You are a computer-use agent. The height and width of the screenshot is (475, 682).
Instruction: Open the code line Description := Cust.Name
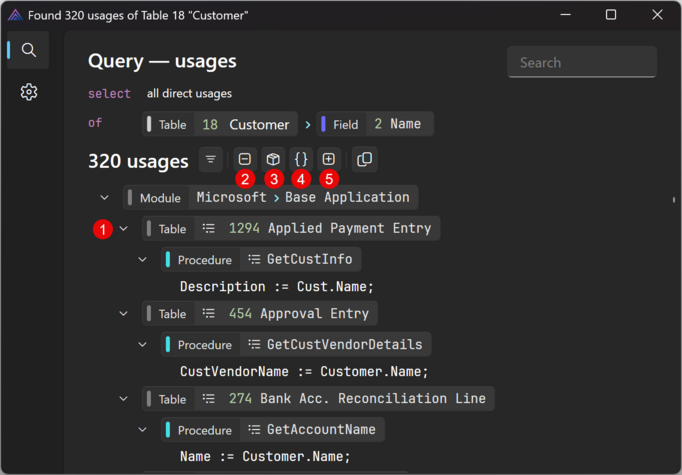[x=277, y=287]
